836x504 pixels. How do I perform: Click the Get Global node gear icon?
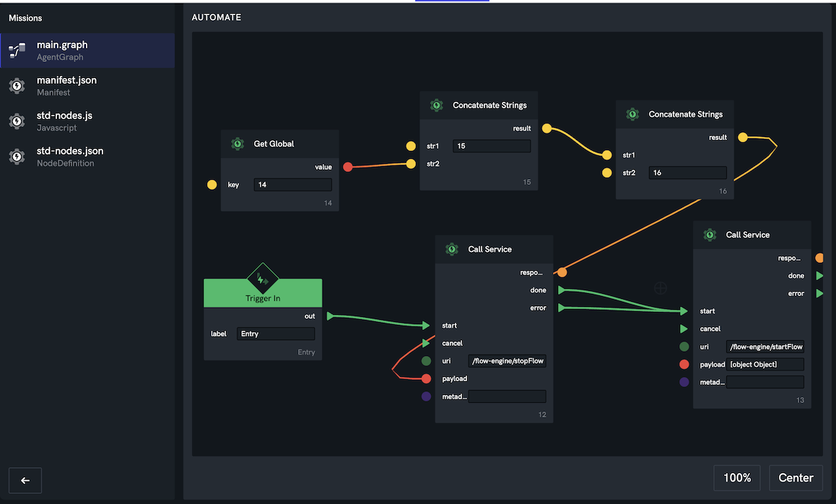coord(238,144)
